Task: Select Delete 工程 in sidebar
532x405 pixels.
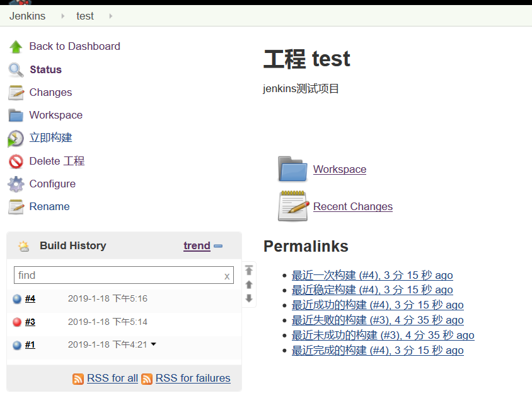Action: click(57, 161)
